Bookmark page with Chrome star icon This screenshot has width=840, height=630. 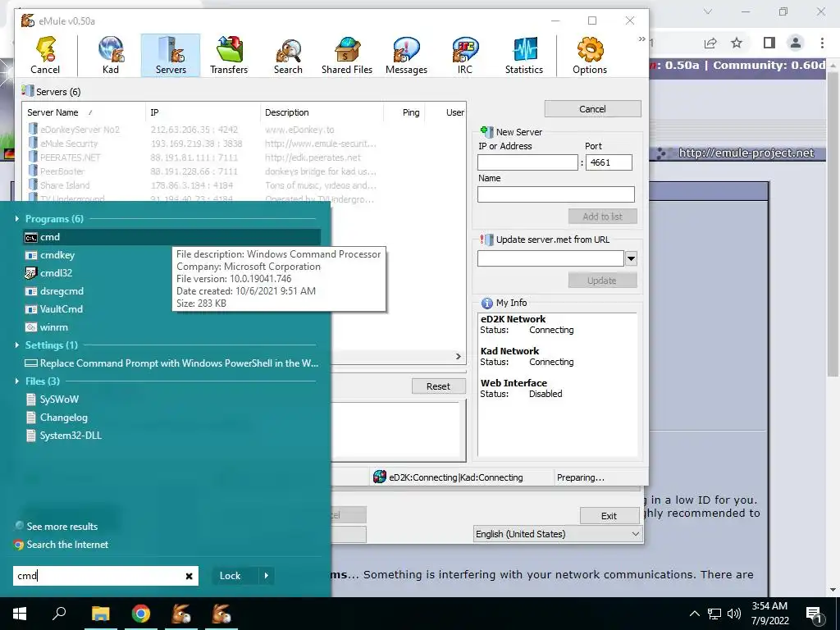click(737, 43)
